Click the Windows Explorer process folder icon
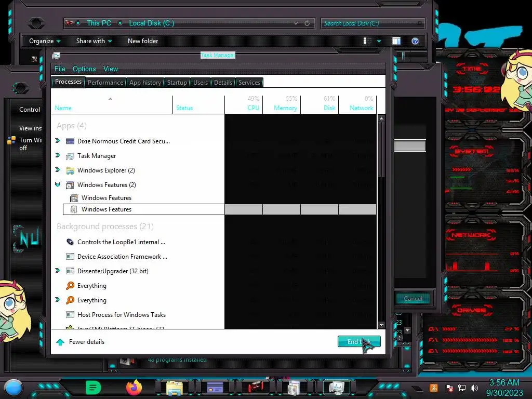 tap(70, 170)
